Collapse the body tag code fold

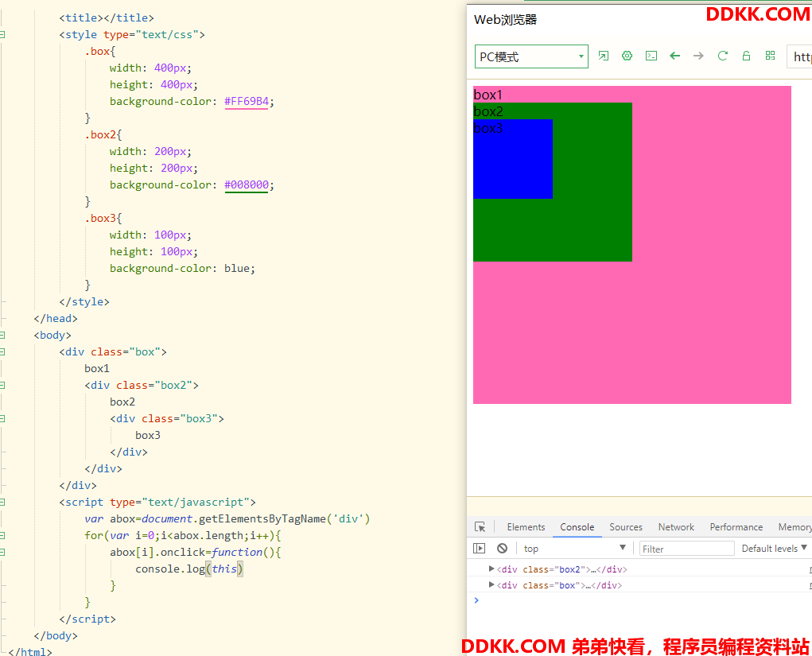coord(2,335)
